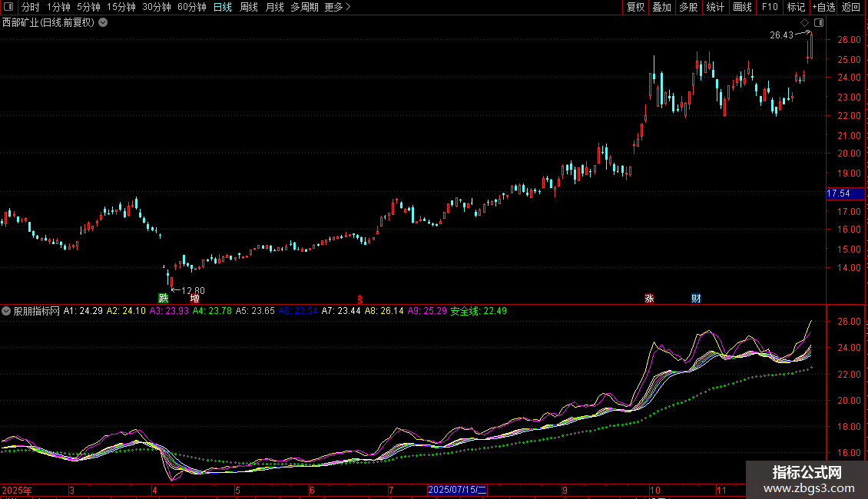Click the 安全线: 22.49 value
Screen dimensions: 868x499
[479, 311]
